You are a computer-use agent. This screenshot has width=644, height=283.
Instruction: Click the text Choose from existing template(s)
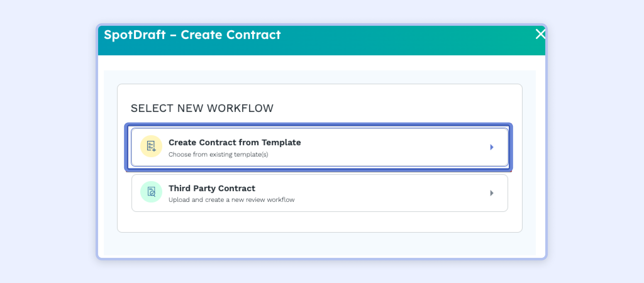218,154
